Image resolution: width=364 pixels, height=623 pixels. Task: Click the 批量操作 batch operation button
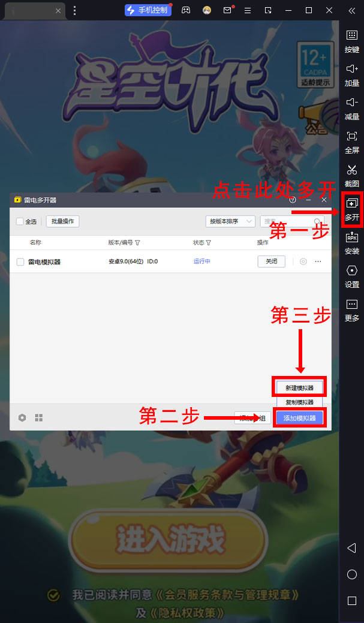pos(63,221)
